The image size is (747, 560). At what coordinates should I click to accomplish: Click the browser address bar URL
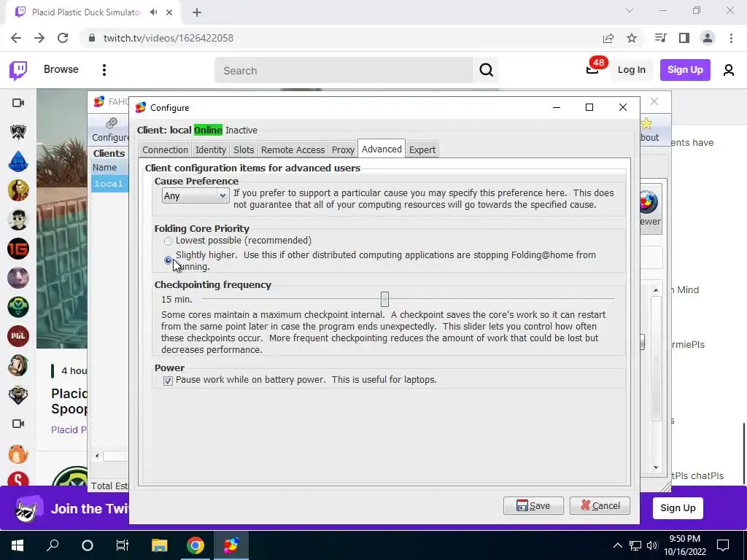click(169, 38)
